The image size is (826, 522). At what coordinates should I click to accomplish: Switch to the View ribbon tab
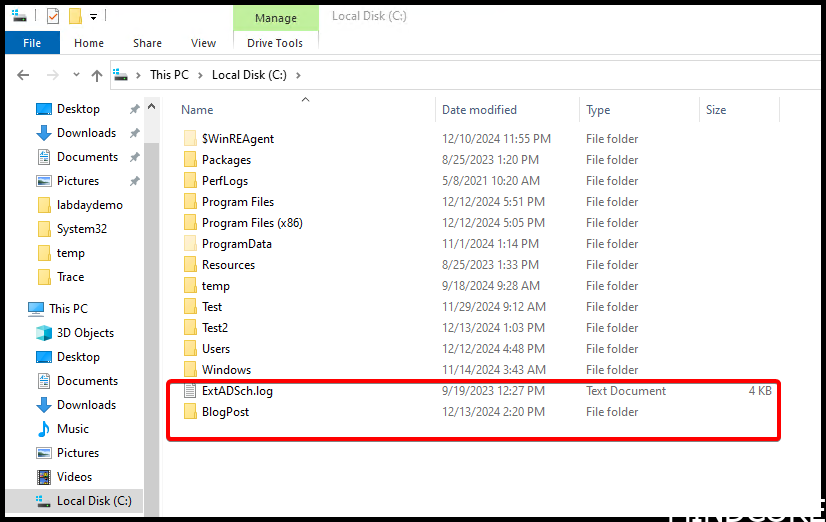point(203,43)
